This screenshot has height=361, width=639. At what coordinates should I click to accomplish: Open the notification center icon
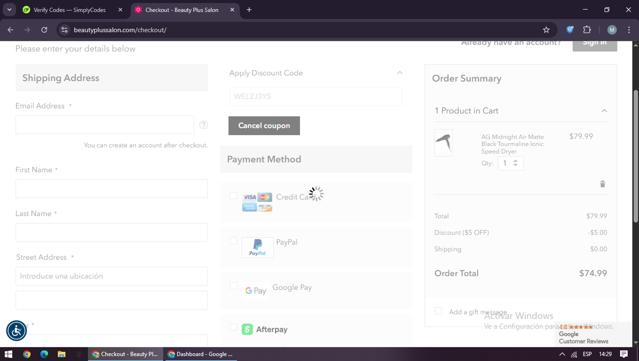pyautogui.click(x=624, y=354)
